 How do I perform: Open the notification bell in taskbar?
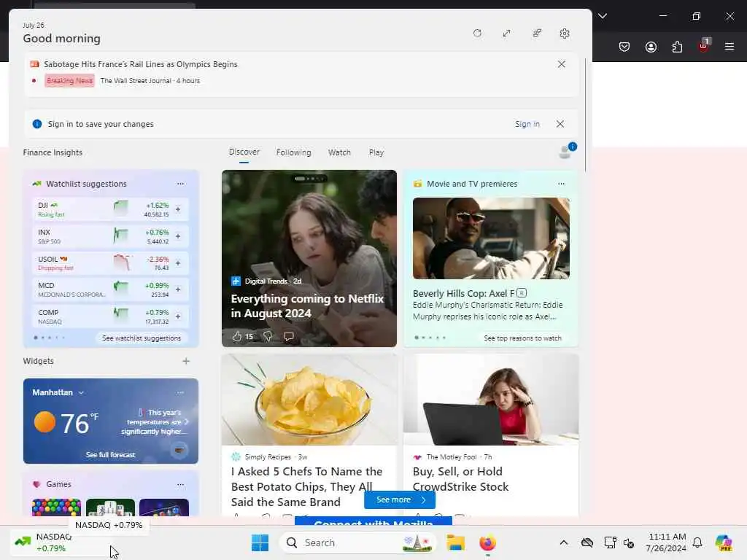pyautogui.click(x=697, y=542)
